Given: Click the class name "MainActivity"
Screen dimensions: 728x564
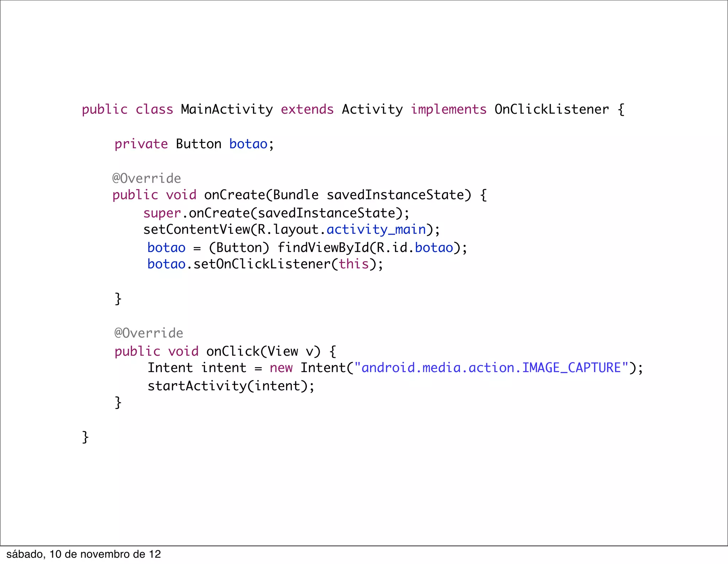Looking at the screenshot, I should (227, 109).
